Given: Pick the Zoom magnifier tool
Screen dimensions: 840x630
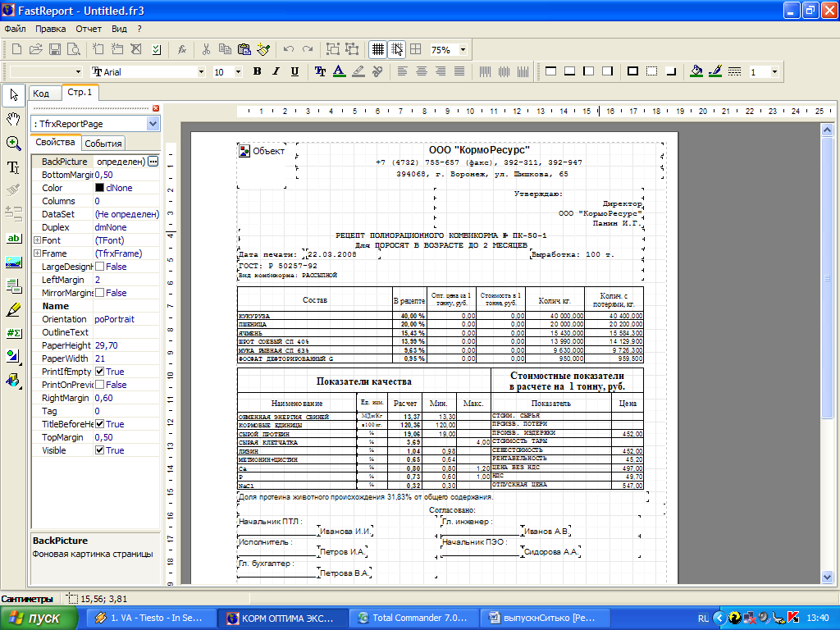Looking at the screenshot, I should 13,144.
